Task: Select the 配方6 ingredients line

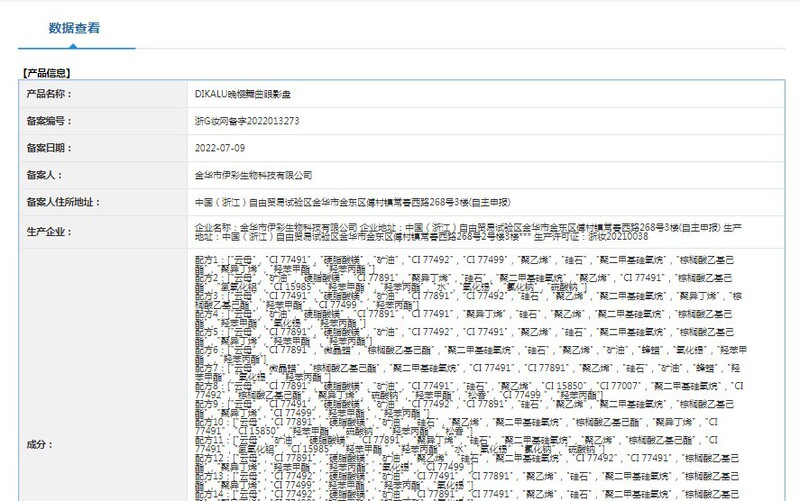Action: coord(471,355)
